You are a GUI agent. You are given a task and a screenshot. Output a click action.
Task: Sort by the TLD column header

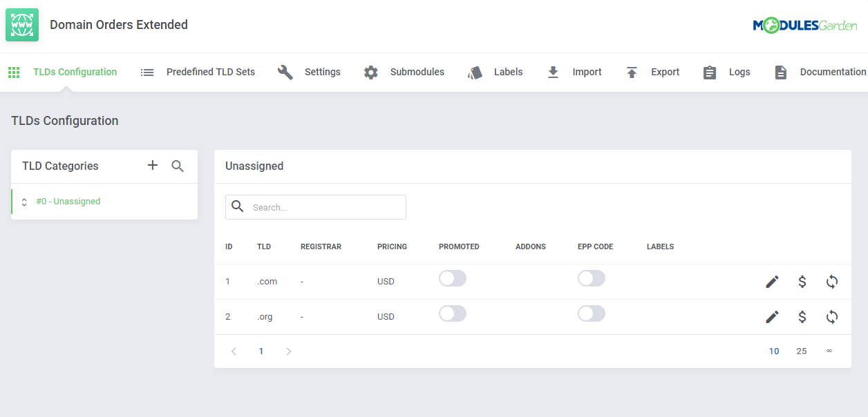pos(264,246)
